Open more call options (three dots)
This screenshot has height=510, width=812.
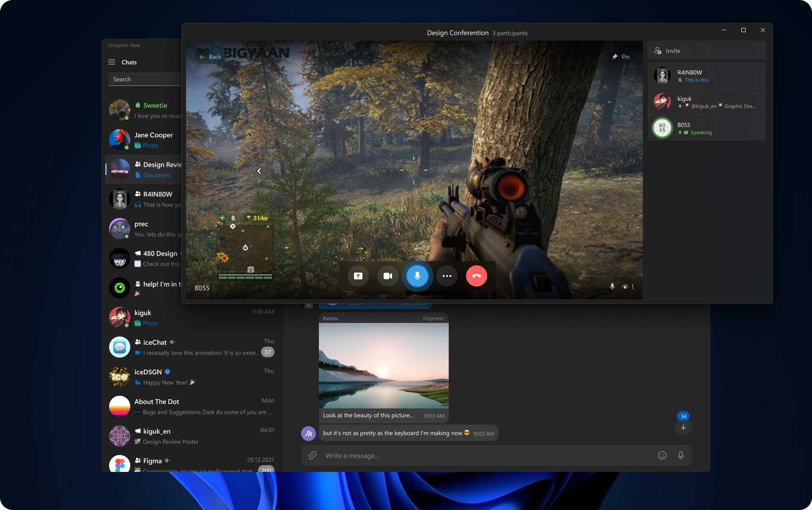447,276
